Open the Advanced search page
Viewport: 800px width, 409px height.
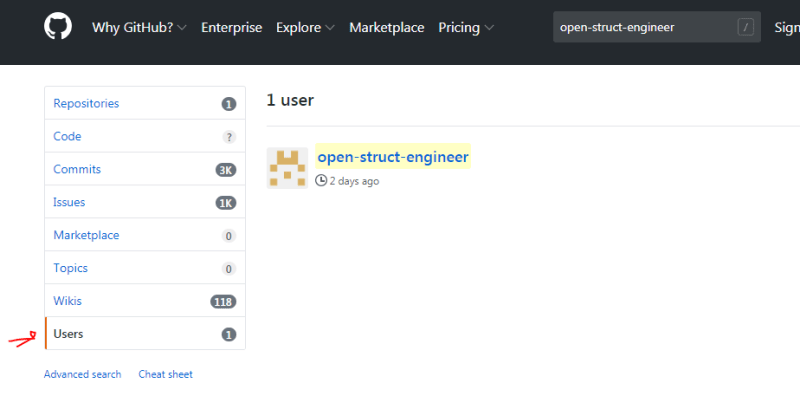(83, 374)
